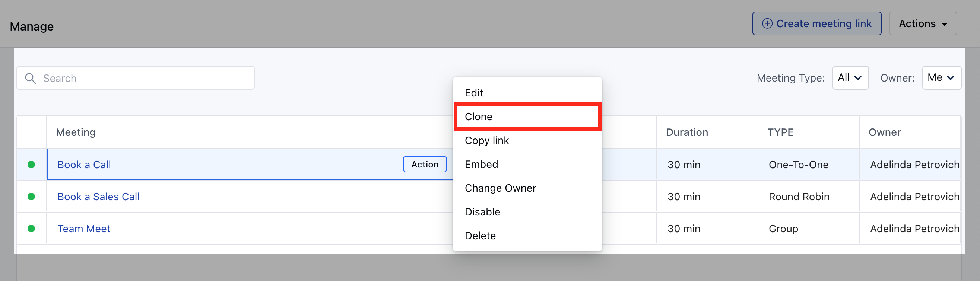Select Change Owner menu option
Image resolution: width=980 pixels, height=281 pixels.
click(527, 188)
